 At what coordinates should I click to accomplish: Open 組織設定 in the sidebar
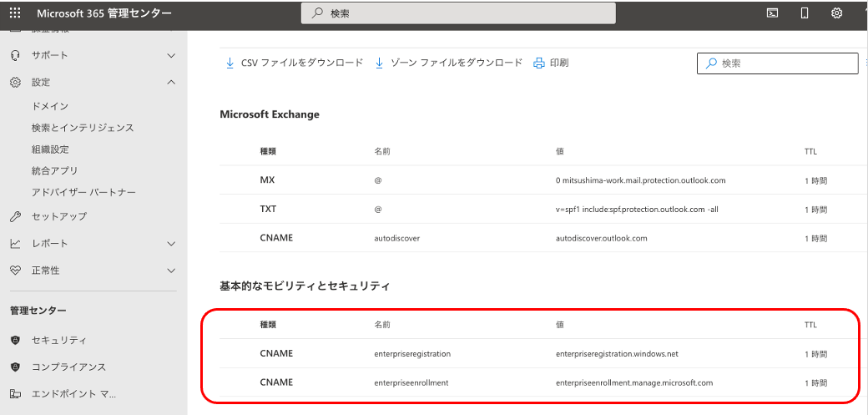(50, 149)
